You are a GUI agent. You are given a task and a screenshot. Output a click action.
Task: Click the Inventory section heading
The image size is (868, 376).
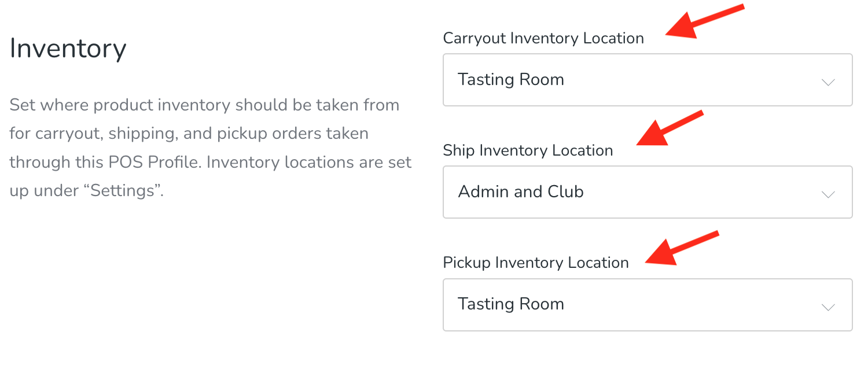pyautogui.click(x=67, y=49)
